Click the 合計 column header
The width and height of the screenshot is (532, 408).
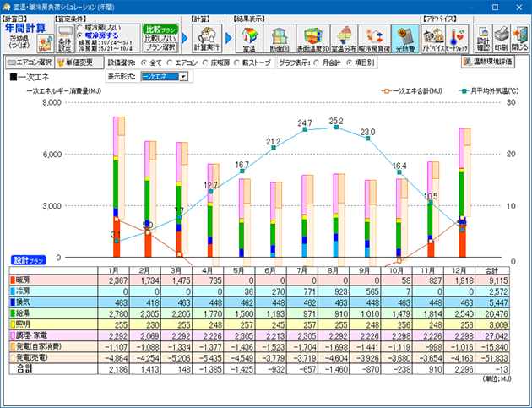point(491,270)
